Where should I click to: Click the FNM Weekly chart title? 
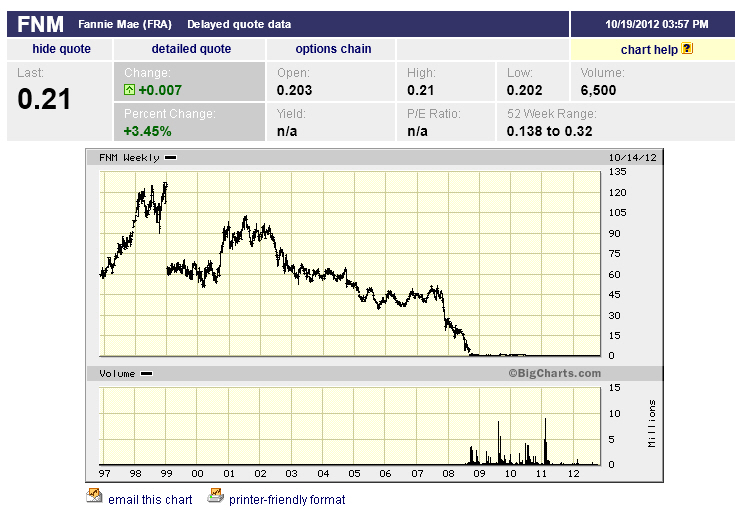point(129,158)
